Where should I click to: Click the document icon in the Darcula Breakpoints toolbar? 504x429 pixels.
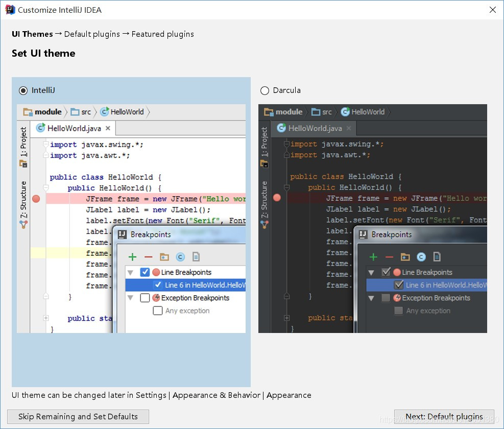point(437,256)
